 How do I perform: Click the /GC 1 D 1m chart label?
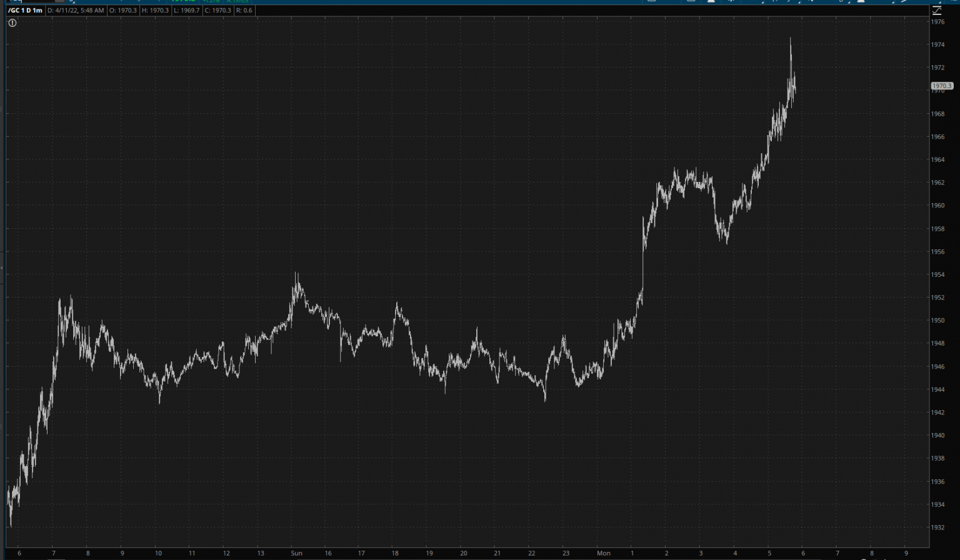(x=26, y=11)
